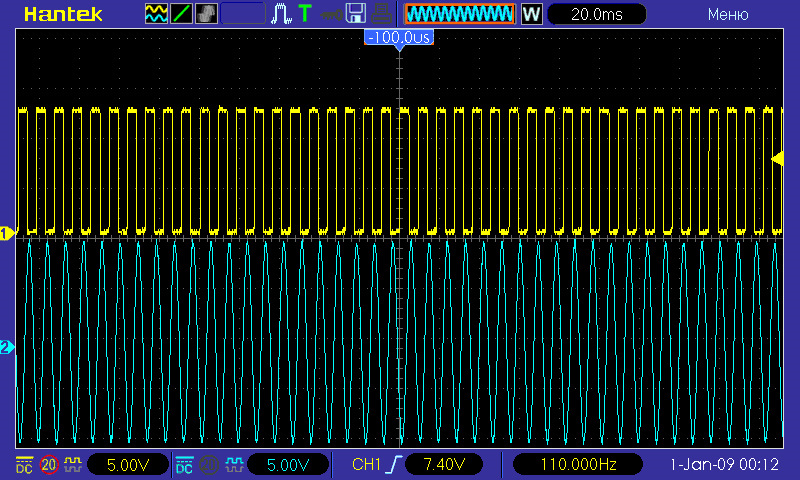Click the CH1 yellow square-wave probe icon
This screenshot has height=480, width=800.
point(73,464)
